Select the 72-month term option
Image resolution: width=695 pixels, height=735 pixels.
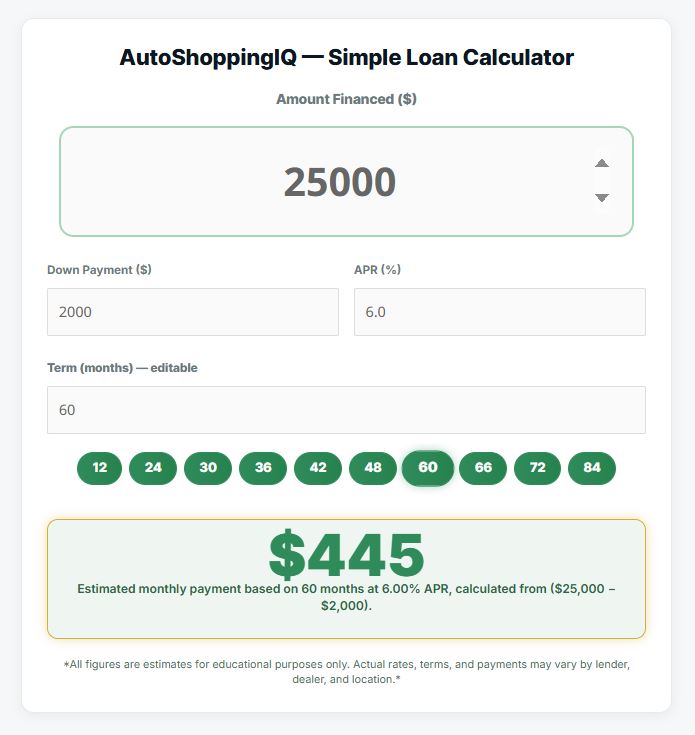538,468
